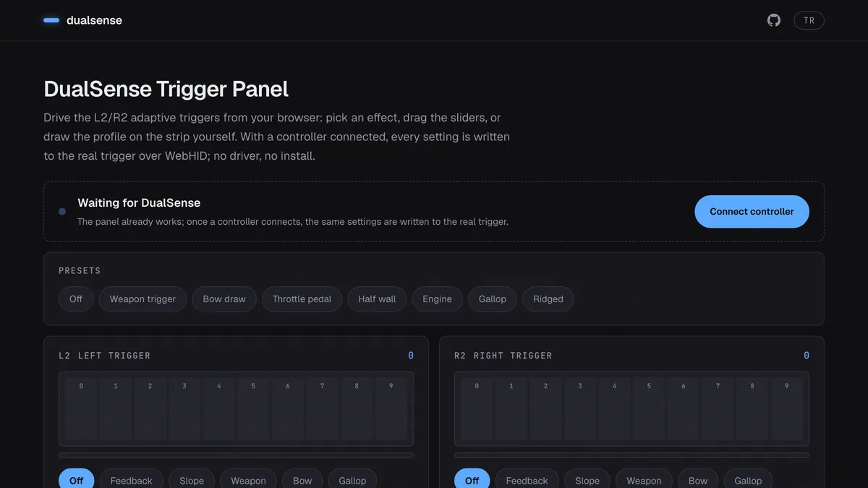Image resolution: width=868 pixels, height=488 pixels.
Task: Click the L2 LEFT TRIGGER label
Action: tap(104, 356)
